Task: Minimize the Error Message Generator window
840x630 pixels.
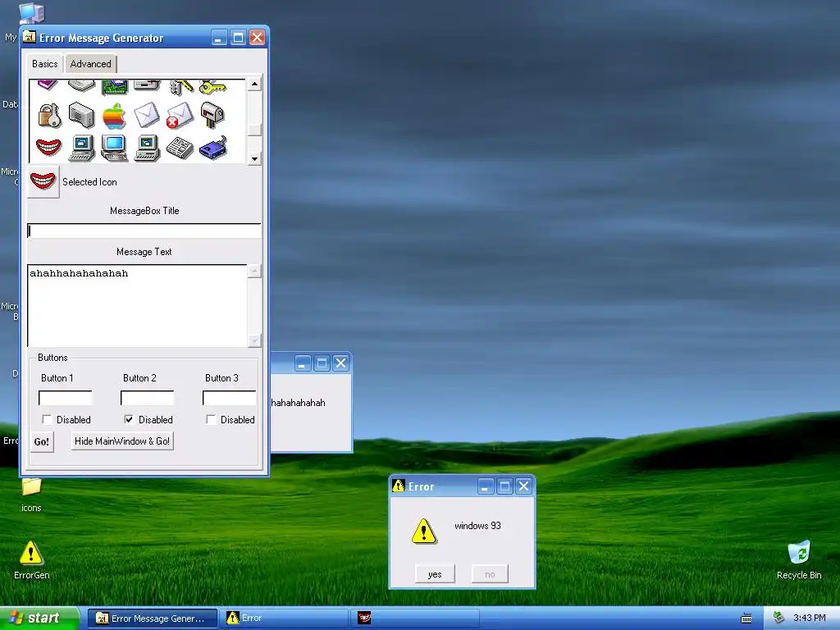Action: tap(219, 38)
